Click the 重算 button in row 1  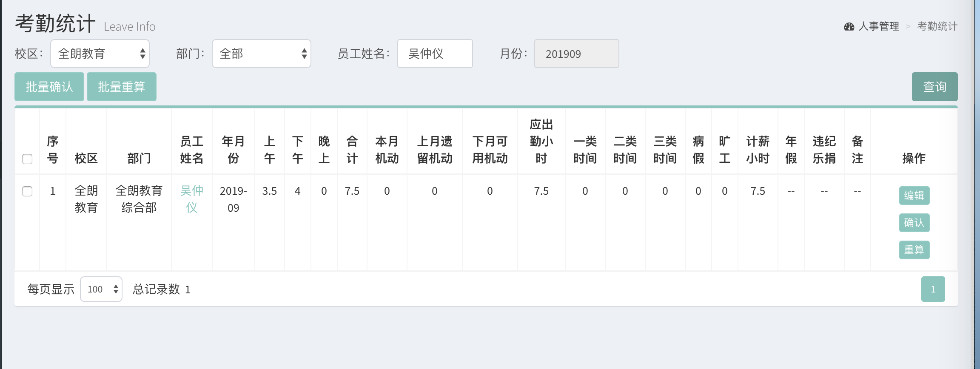[914, 250]
